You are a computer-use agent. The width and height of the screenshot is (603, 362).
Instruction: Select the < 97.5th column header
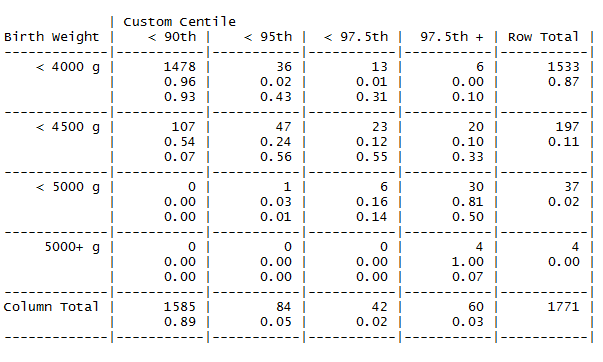tap(356, 37)
